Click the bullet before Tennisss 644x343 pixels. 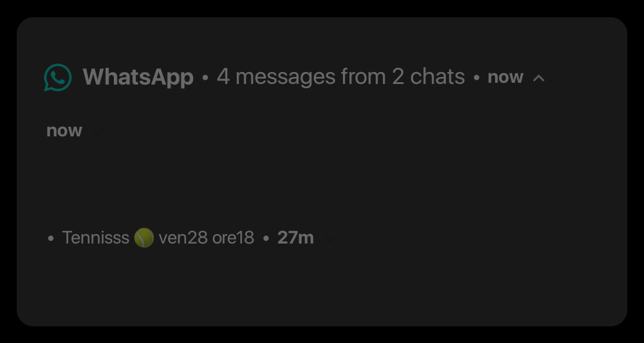pyautogui.click(x=51, y=239)
